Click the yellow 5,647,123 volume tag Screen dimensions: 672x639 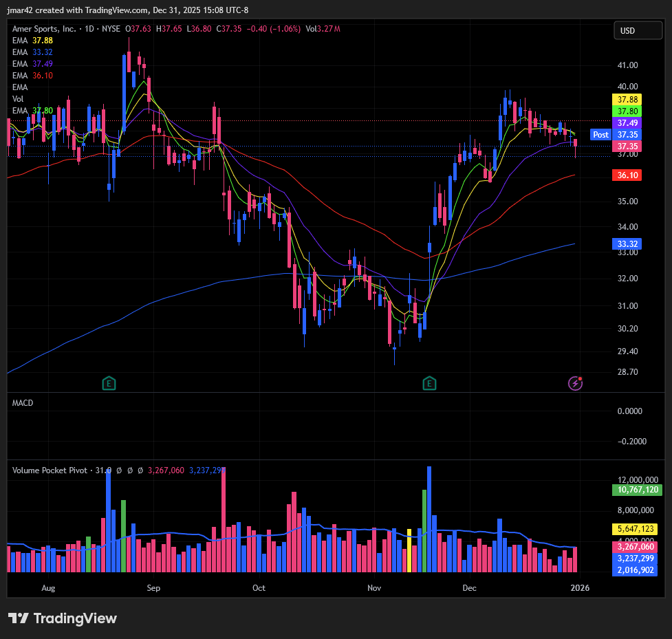633,529
